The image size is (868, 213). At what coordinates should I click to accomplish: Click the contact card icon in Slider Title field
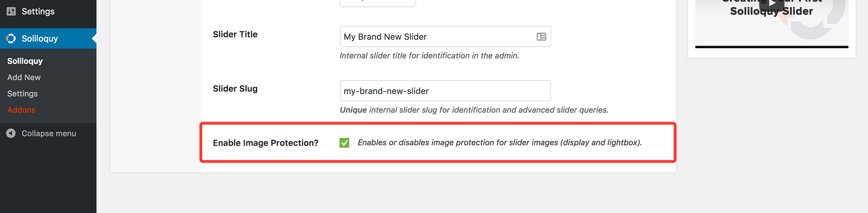(x=541, y=37)
